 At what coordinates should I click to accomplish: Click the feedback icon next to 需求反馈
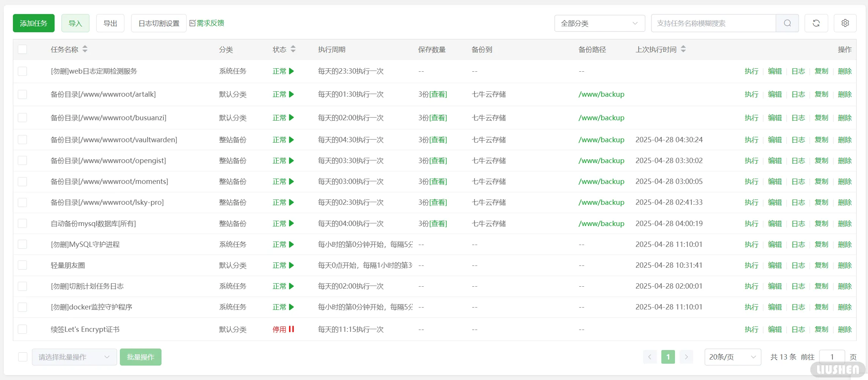(x=192, y=23)
